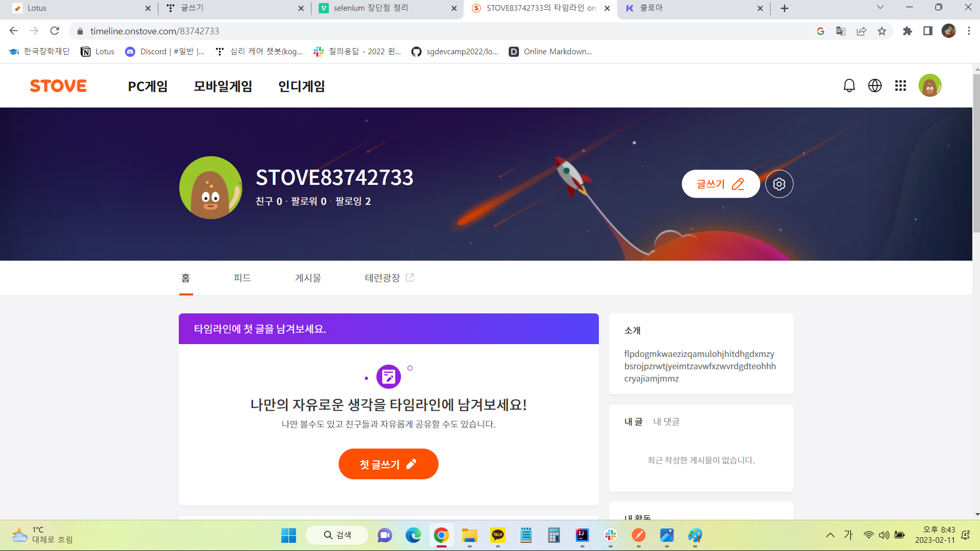Viewport: 980px width, 551px height.
Task: Open IntelliJ IDEA from the taskbar
Action: 582,536
